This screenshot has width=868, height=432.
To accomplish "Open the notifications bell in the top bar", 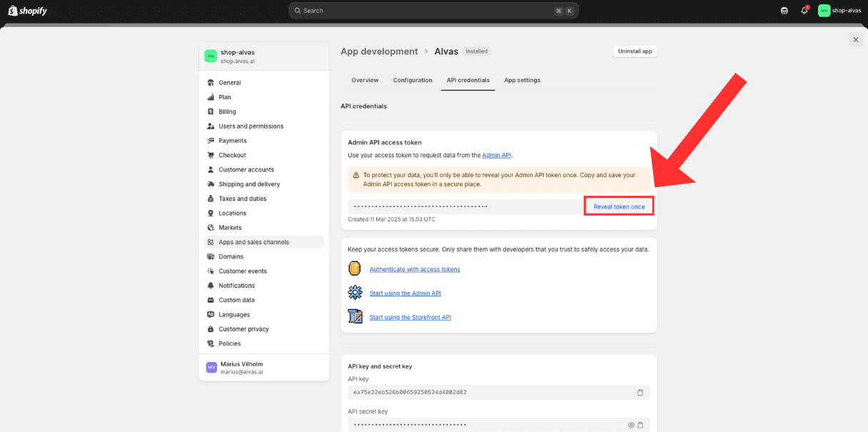I will [x=804, y=11].
